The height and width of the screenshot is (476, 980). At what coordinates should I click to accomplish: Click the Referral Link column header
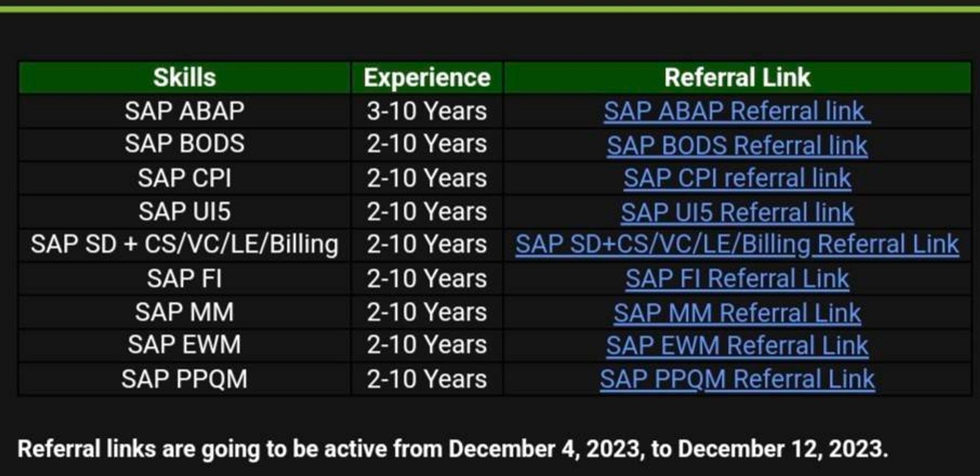(737, 77)
